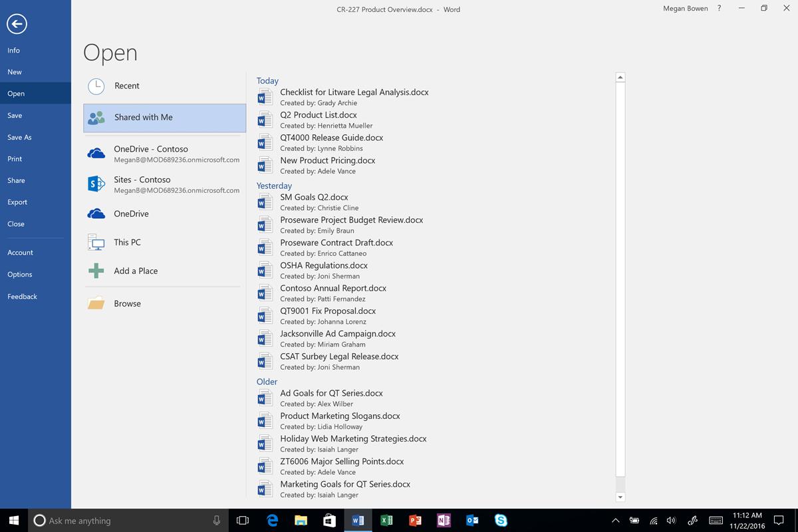The height and width of the screenshot is (532, 798).
Task: Open Outlook from the taskbar
Action: tap(472, 521)
